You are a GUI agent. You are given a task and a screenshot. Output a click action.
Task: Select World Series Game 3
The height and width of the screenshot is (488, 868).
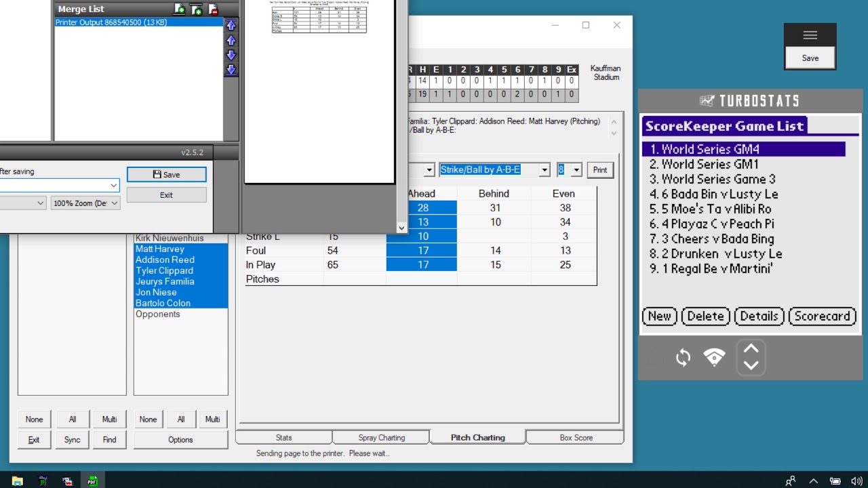tap(744, 179)
